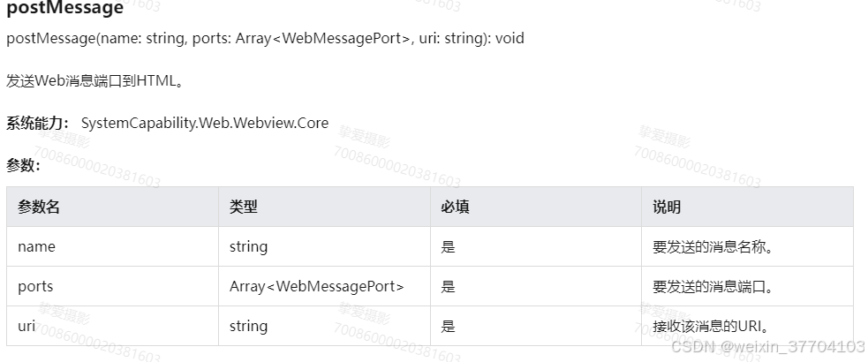The width and height of the screenshot is (868, 362).
Task: Select the 发送Web消息端口到HTML description text
Action: [x=94, y=81]
